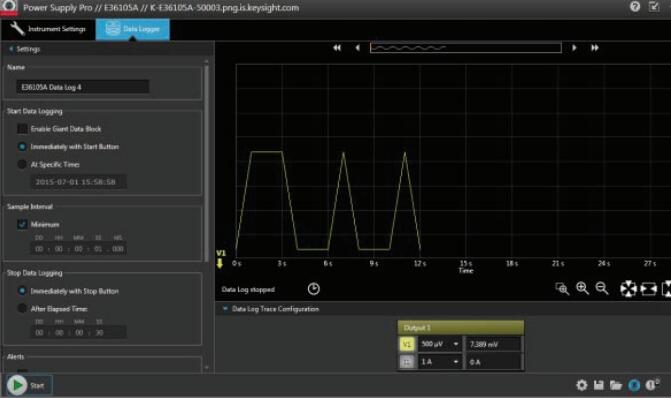The width and height of the screenshot is (671, 398).
Task: Click the clock icon beside Data Log stopped
Action: (x=314, y=289)
